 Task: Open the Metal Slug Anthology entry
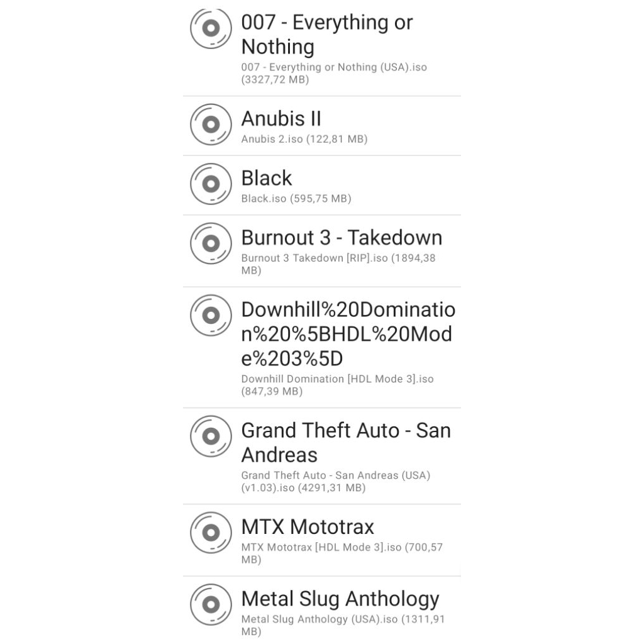(340, 599)
